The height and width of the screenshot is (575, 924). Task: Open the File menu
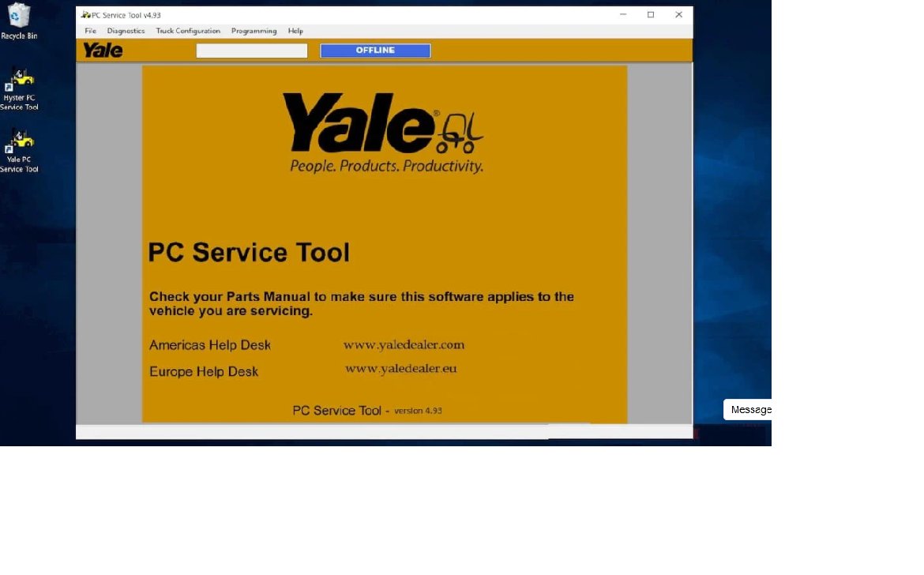[90, 31]
